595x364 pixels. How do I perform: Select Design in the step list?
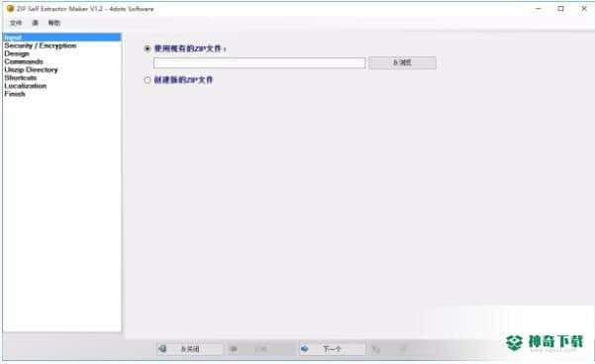click(x=17, y=53)
